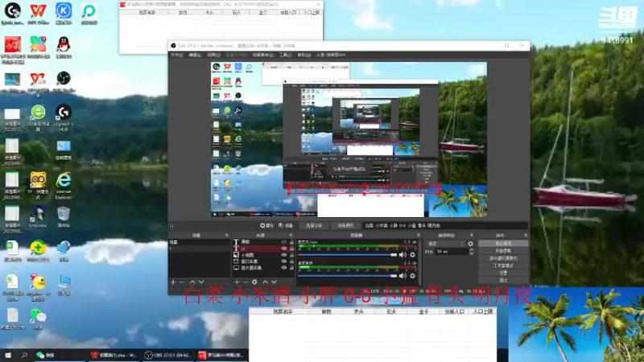
Task: Open the 帮助(H) menu in OBS
Action: (x=303, y=55)
